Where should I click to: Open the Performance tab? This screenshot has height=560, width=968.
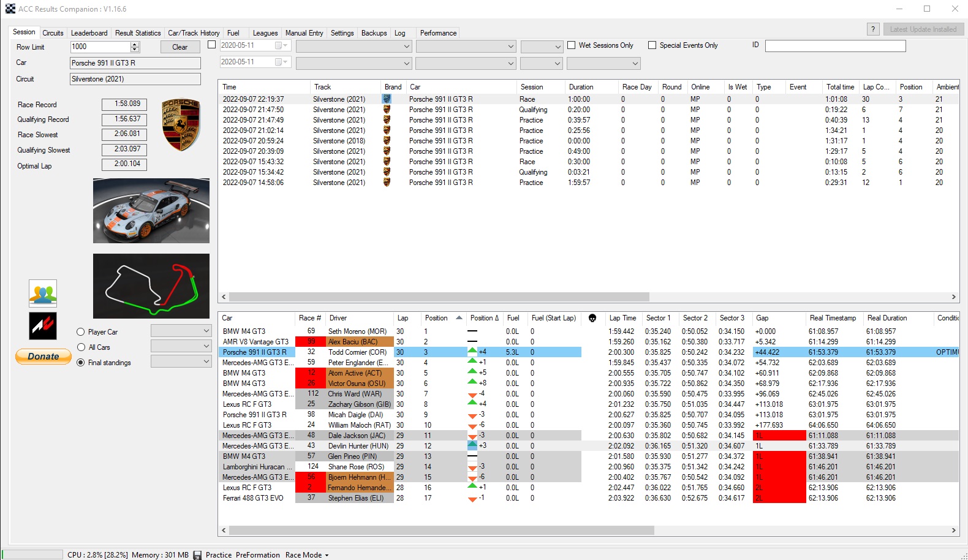point(438,33)
